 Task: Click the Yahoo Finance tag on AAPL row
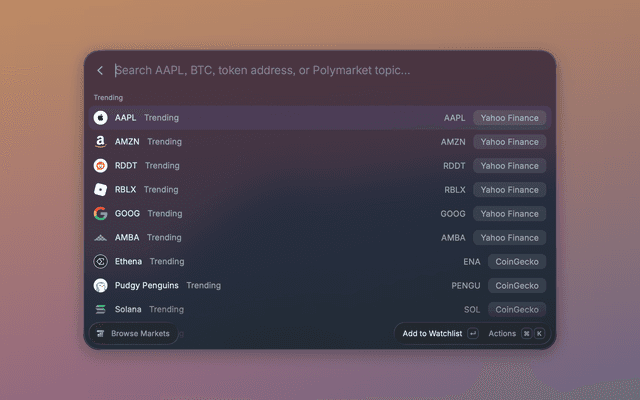509,118
